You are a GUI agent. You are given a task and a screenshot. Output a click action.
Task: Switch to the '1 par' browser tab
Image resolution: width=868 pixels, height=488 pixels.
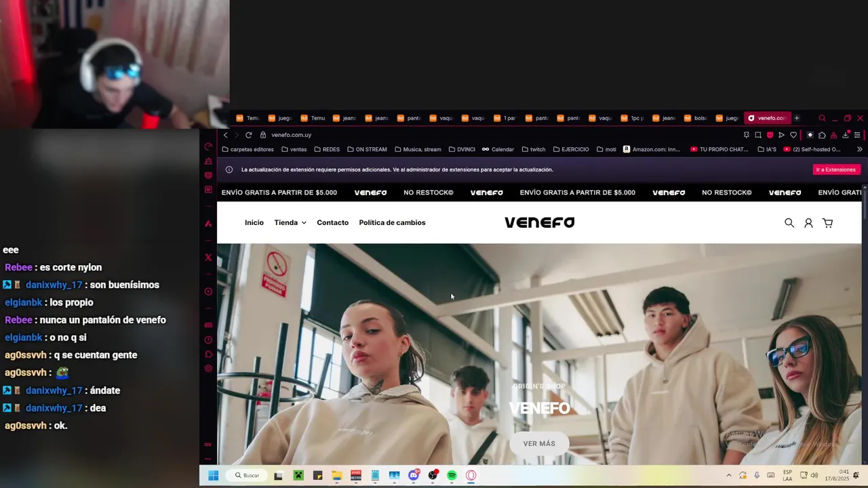505,118
